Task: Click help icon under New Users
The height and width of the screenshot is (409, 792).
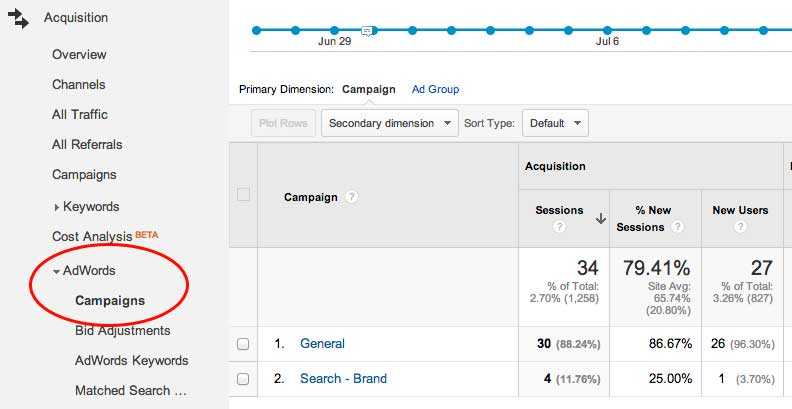Action: [x=740, y=227]
